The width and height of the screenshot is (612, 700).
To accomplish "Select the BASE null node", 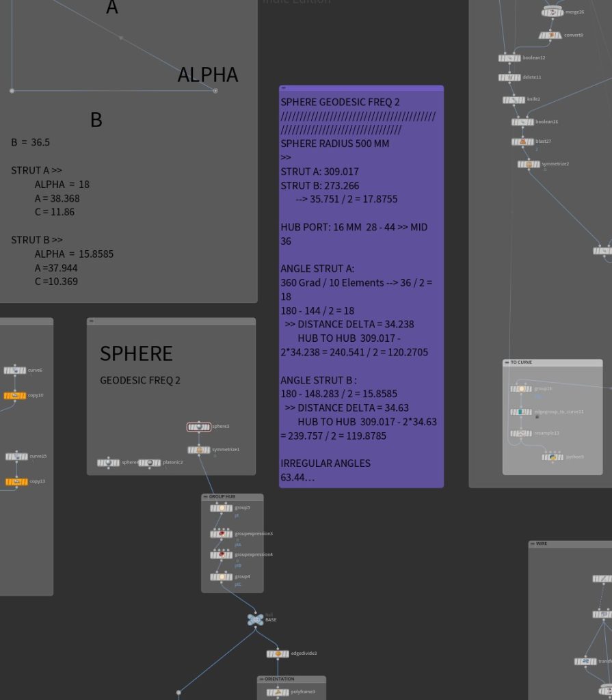I will tap(255, 619).
